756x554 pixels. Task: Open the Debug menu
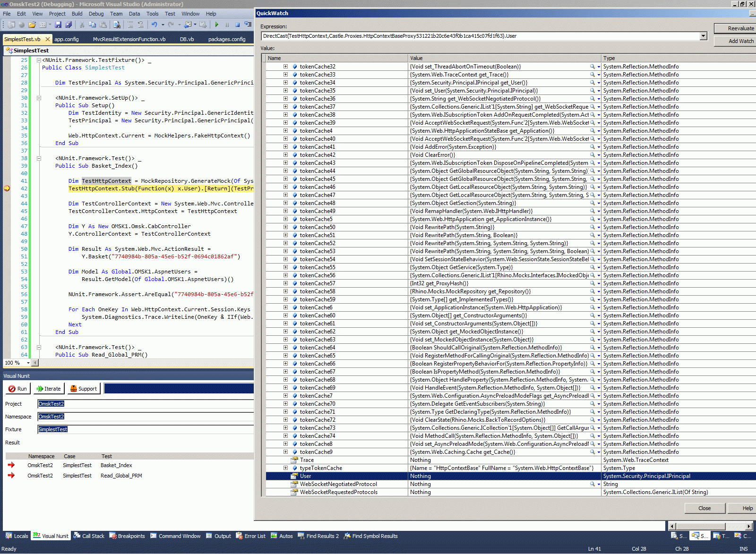96,14
